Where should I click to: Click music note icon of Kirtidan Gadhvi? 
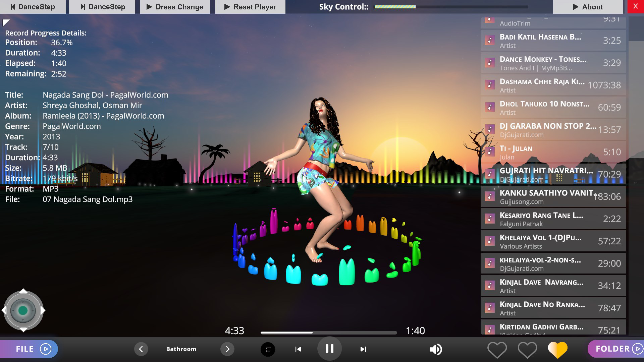pyautogui.click(x=490, y=330)
